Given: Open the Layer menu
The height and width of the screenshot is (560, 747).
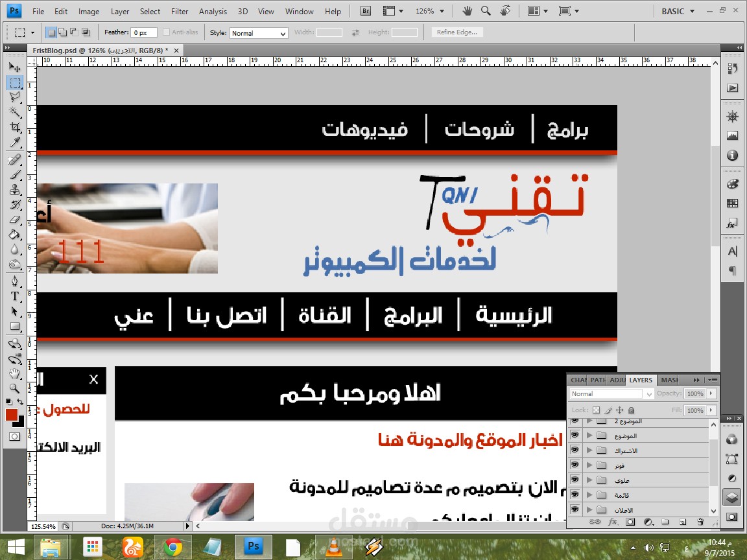Looking at the screenshot, I should 119,12.
